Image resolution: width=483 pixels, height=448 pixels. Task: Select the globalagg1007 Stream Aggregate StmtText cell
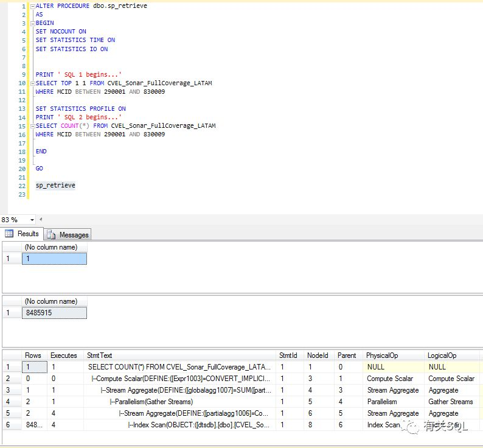(x=179, y=390)
